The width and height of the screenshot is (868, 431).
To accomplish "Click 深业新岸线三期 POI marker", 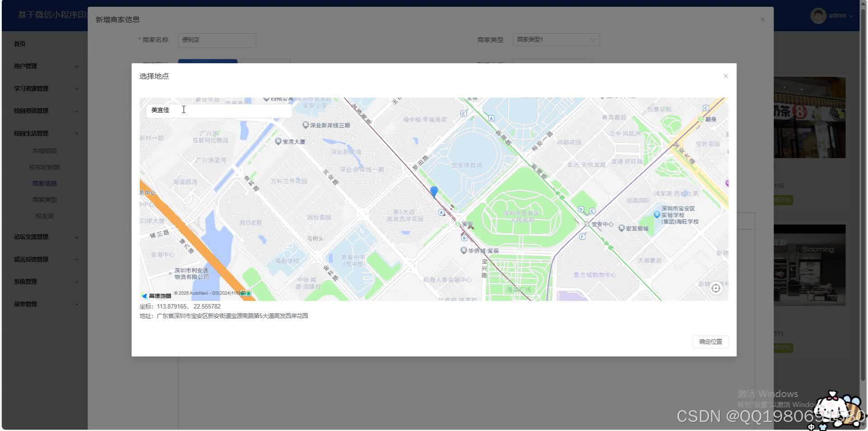I will (x=306, y=125).
